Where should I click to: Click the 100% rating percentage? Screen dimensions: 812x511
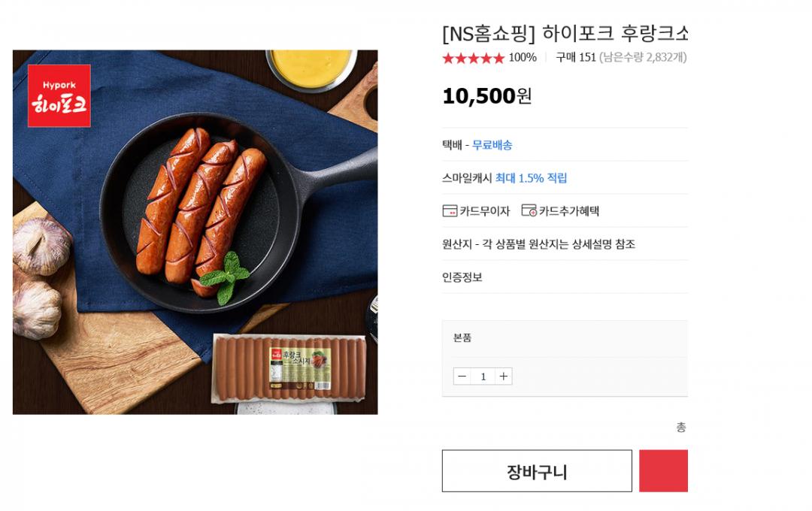(x=523, y=57)
